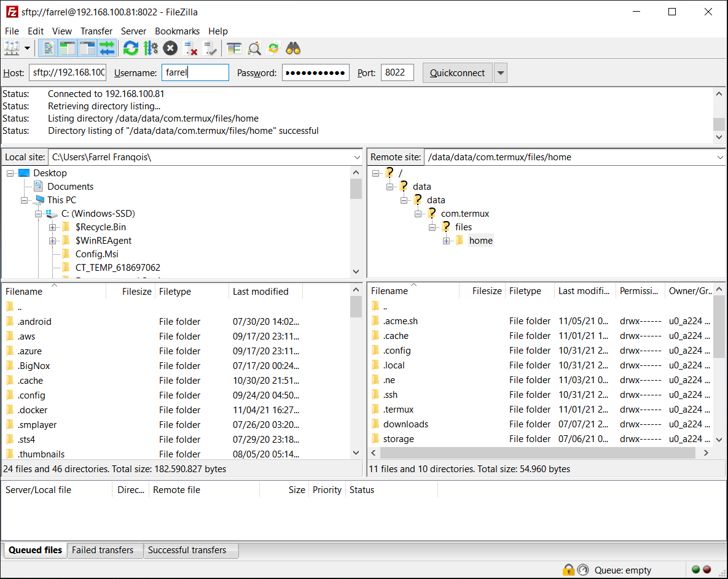Screen dimensions: 728x579
Task: Click the message log vertical scrollbar thumb
Action: [x=719, y=125]
